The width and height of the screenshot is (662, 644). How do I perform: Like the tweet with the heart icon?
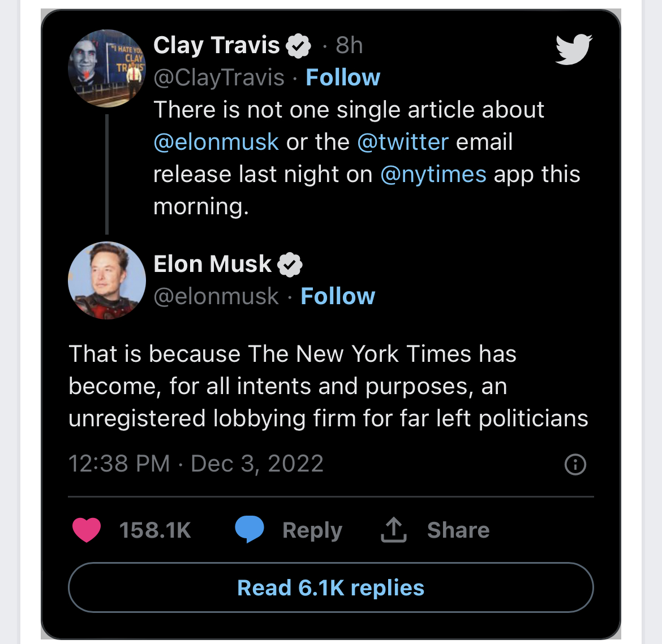point(87,530)
